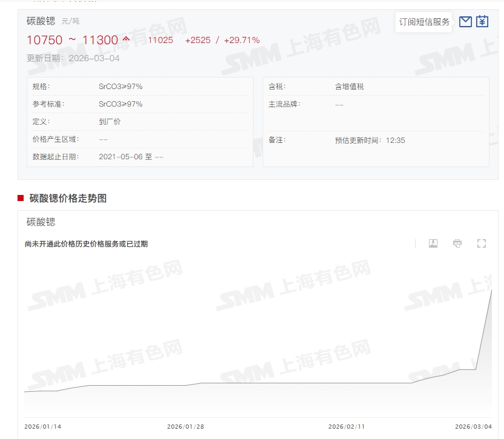Click the price spike peak on chart

pos(491,291)
